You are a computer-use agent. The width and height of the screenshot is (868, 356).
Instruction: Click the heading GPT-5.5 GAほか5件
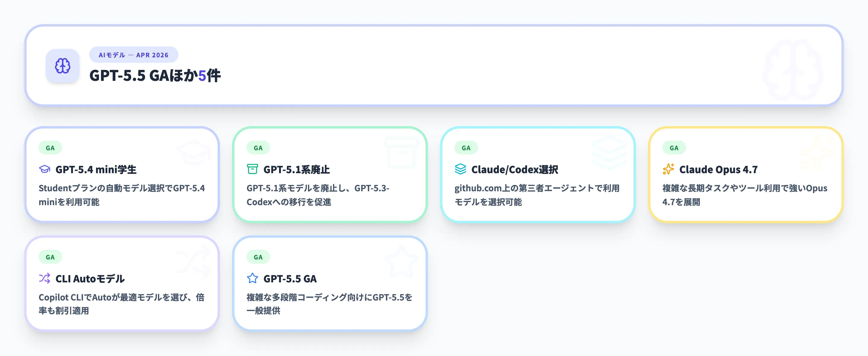pos(155,75)
